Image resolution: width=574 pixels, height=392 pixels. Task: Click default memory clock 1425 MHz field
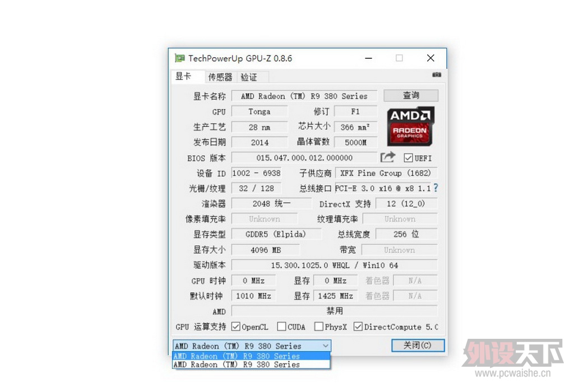tap(336, 296)
